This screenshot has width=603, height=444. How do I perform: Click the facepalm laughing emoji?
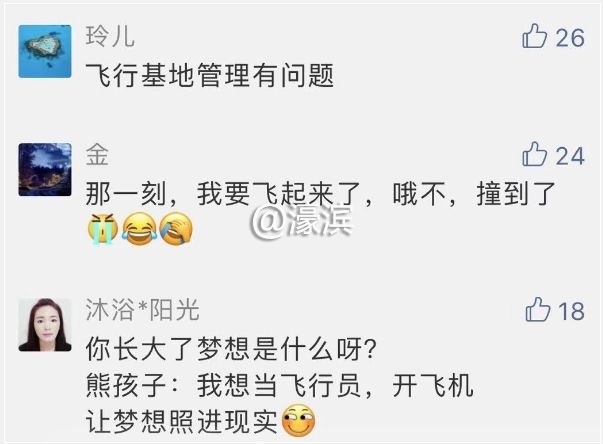pyautogui.click(x=176, y=229)
